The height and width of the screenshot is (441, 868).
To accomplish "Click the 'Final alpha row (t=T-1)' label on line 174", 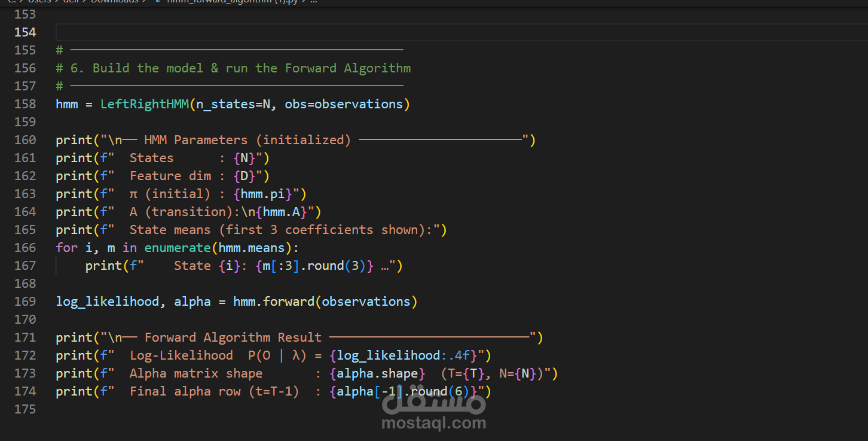I will pyautogui.click(x=214, y=391).
